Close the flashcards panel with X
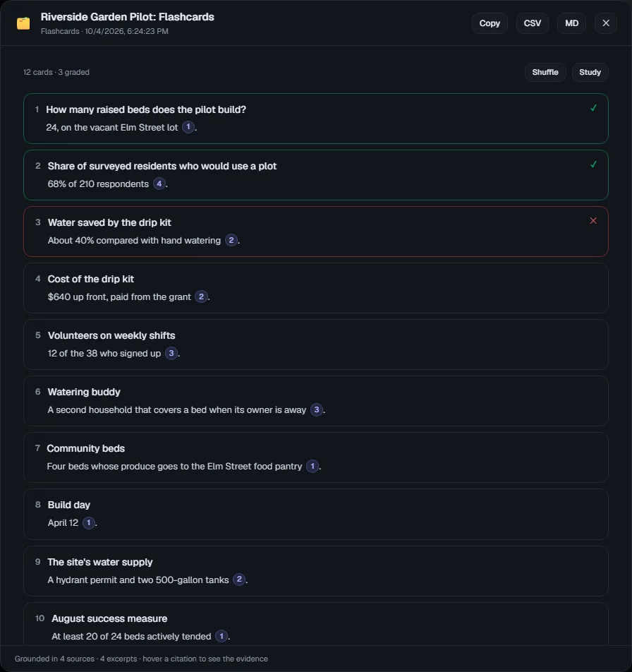Image resolution: width=632 pixels, height=672 pixels. (605, 23)
